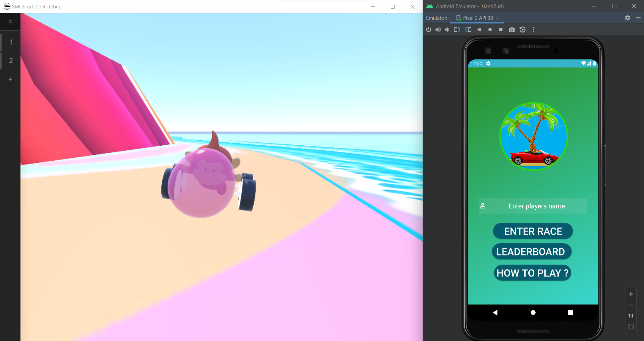Open the LEADERBOARD screen
The width and height of the screenshot is (644, 341).
point(532,252)
